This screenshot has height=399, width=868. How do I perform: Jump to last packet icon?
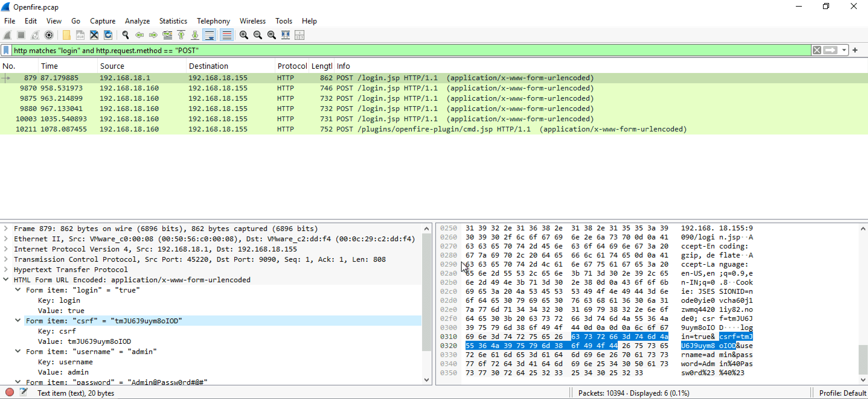[195, 35]
